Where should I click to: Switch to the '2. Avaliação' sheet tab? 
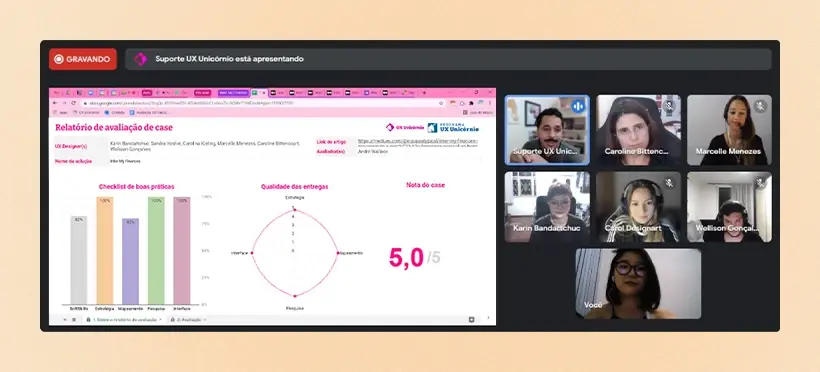tap(189, 319)
